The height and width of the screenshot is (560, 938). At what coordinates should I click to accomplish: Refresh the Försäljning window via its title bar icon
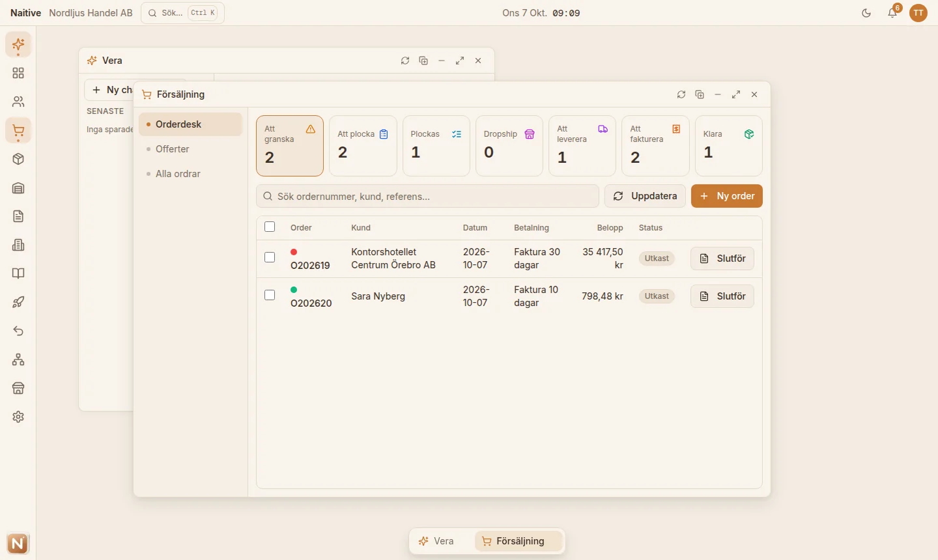[x=681, y=94]
